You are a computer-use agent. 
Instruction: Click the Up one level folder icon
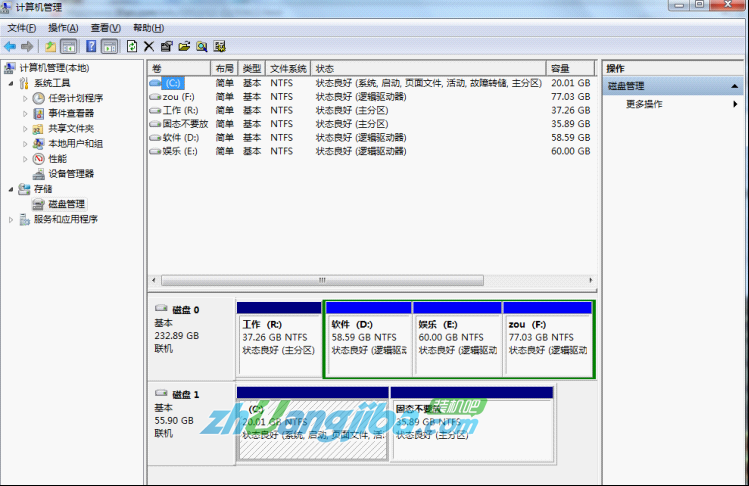pyautogui.click(x=50, y=46)
